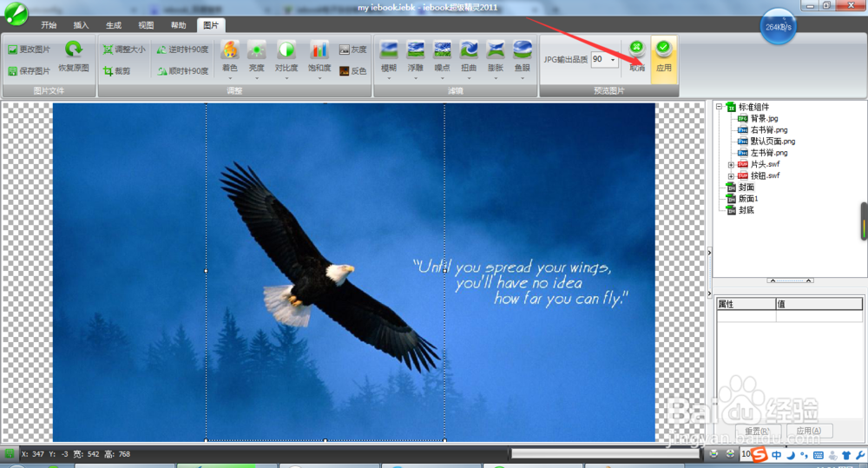Open the iebook application orb menu
Image resolution: width=868 pixels, height=468 pixels.
[x=16, y=14]
